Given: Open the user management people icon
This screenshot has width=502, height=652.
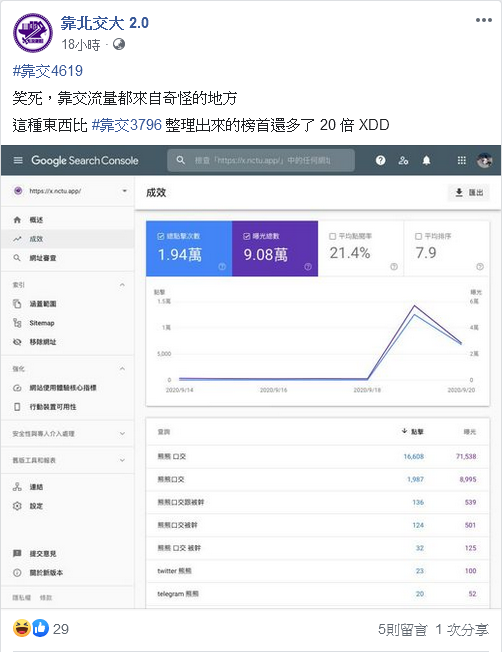Looking at the screenshot, I should pos(403,160).
